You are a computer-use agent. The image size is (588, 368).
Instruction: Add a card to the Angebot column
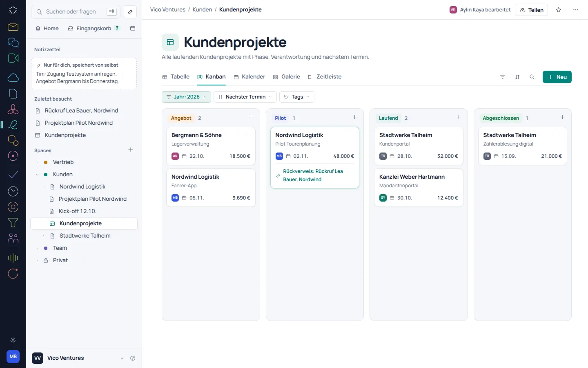click(x=251, y=117)
